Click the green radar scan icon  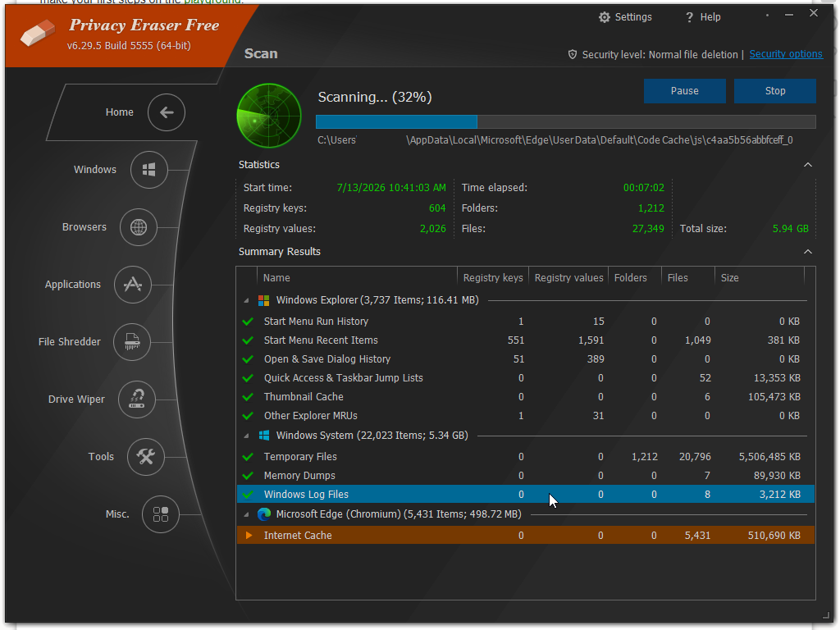[x=269, y=116]
